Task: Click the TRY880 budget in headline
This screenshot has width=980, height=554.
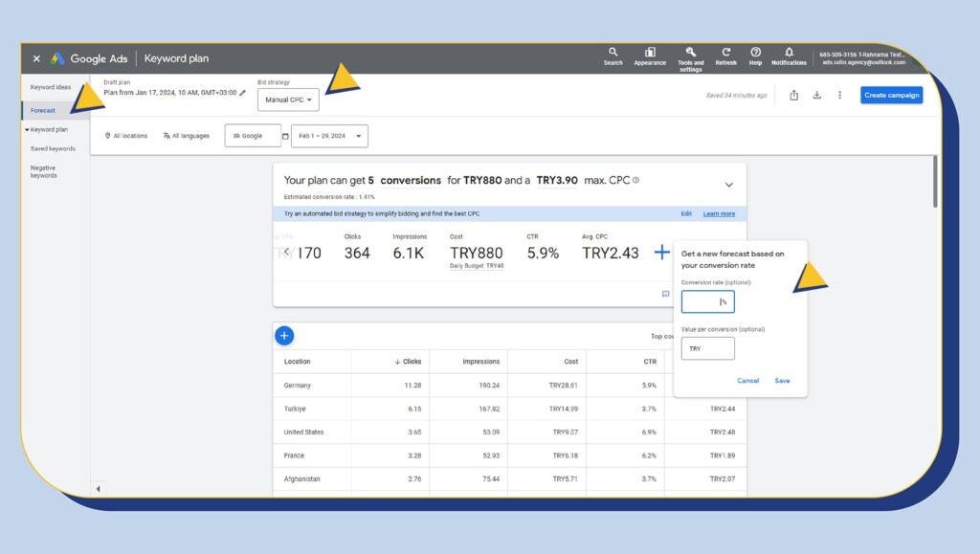Action: [482, 180]
